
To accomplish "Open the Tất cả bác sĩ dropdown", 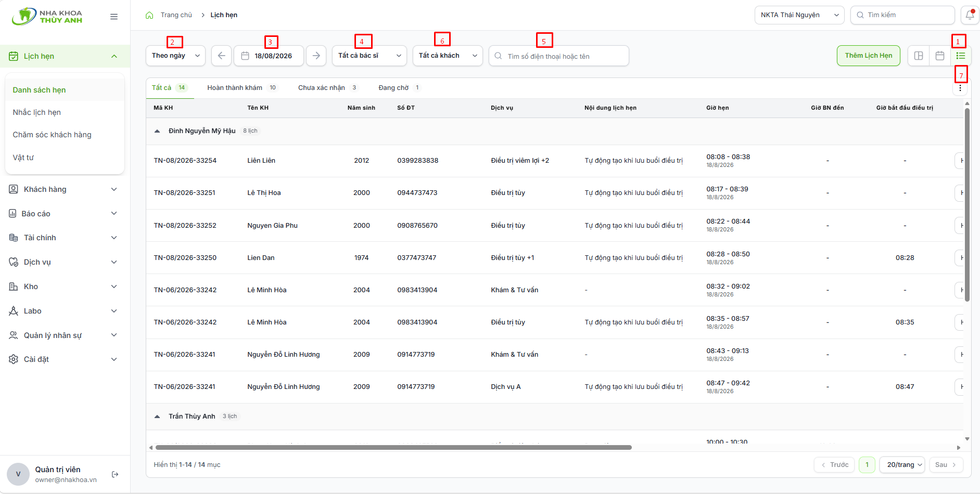I will (x=370, y=56).
